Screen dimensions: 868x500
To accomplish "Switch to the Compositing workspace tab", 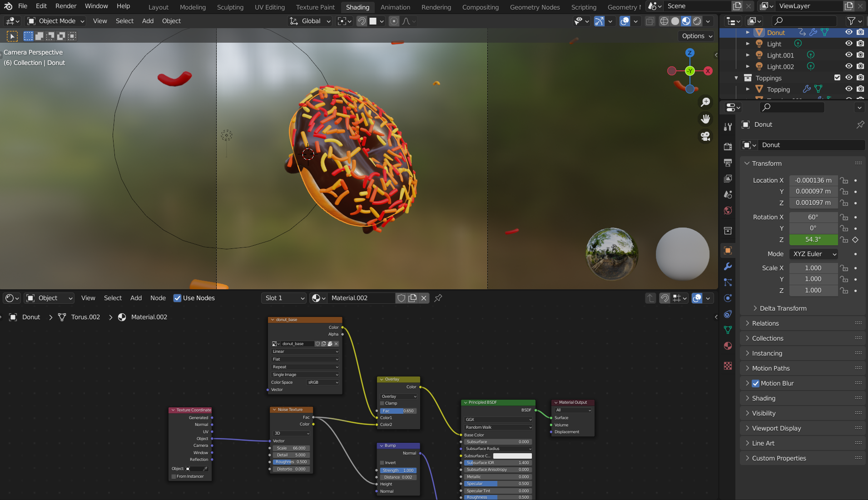I will coord(480,7).
